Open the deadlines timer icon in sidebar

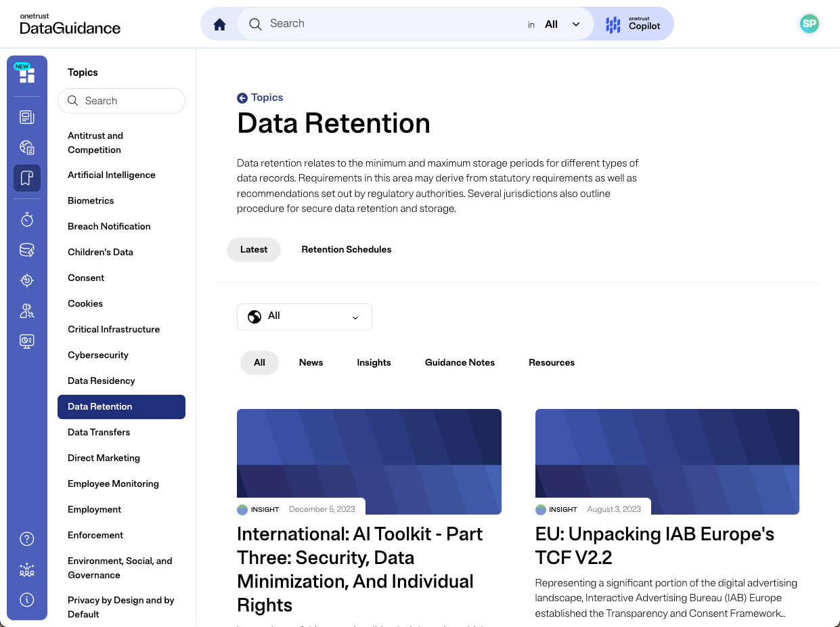pyautogui.click(x=26, y=219)
